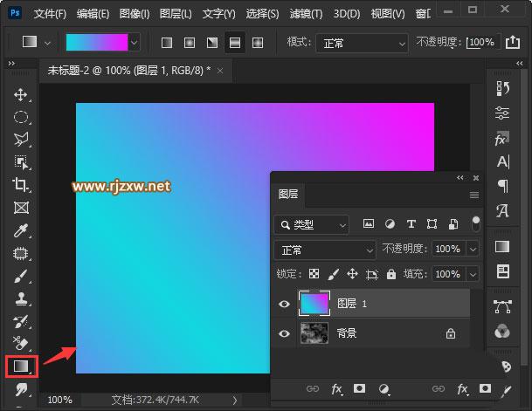Image resolution: width=532 pixels, height=411 pixels.
Task: Open gradient tool preset picker arrow
Action: click(x=47, y=44)
